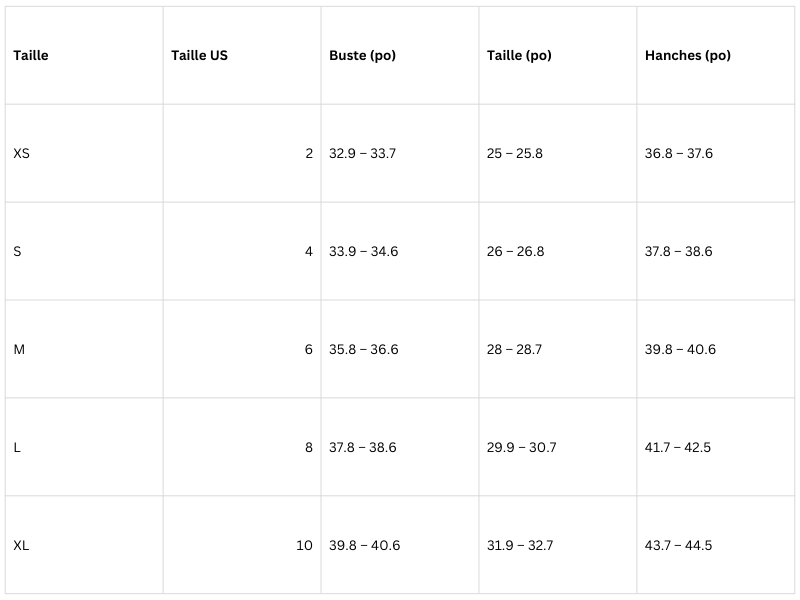Click the Taille (po) header cell
The width and height of the screenshot is (800, 600).
point(558,55)
